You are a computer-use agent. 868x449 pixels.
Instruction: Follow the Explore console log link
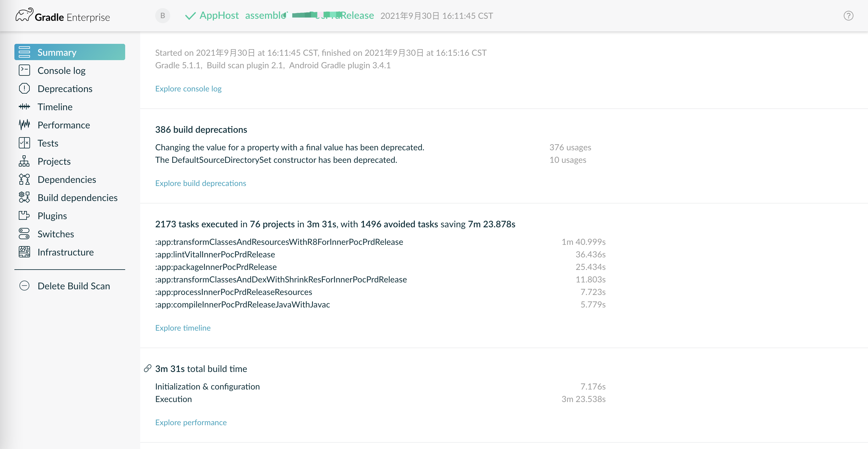(x=188, y=89)
